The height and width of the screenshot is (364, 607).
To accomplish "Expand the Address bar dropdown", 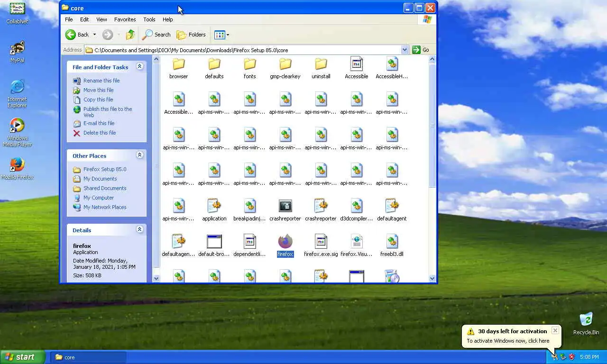I will tap(405, 50).
